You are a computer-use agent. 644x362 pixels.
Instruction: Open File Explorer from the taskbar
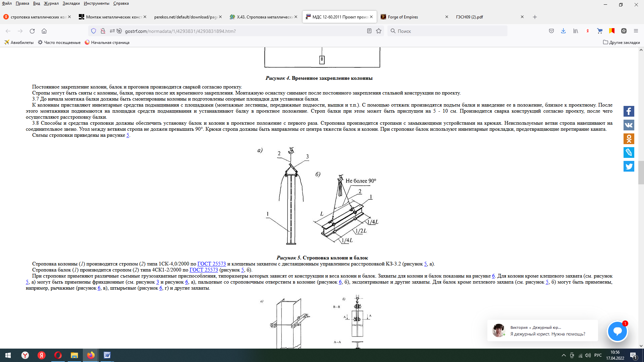74,355
